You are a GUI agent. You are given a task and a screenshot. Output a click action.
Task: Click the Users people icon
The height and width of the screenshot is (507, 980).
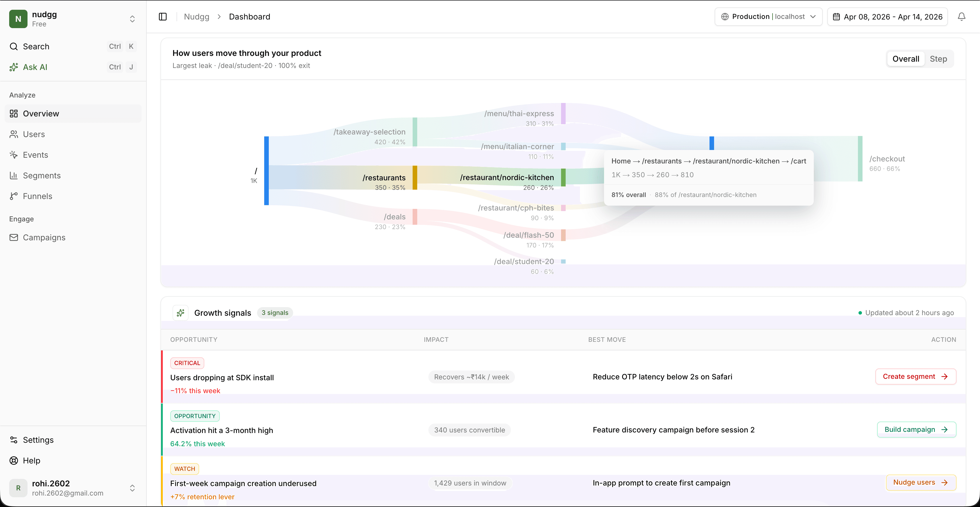[14, 134]
